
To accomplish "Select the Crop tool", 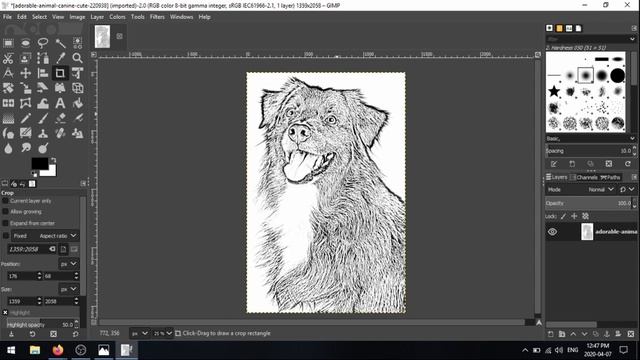I will [x=60, y=73].
